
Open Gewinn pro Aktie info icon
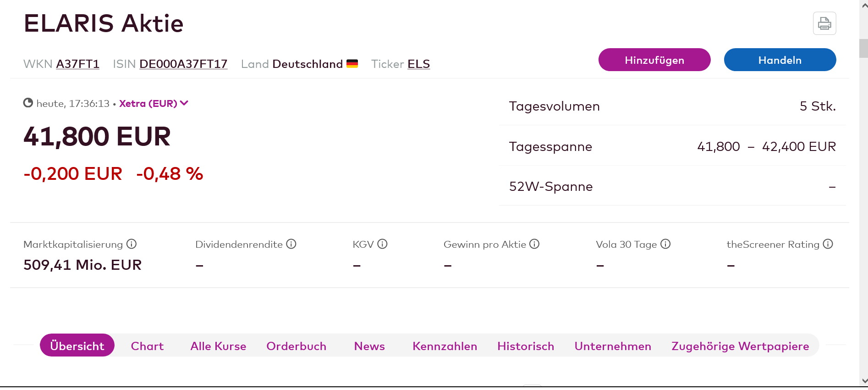point(534,244)
